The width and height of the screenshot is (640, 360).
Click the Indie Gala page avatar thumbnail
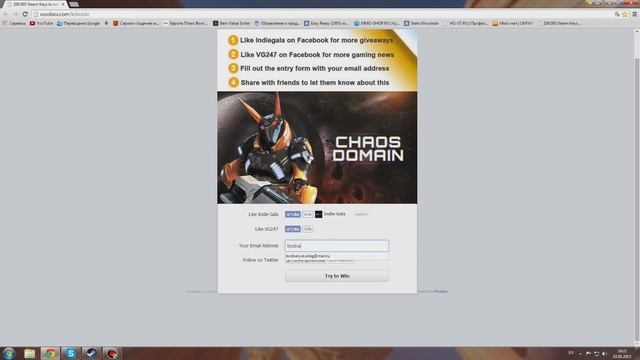pos(318,214)
